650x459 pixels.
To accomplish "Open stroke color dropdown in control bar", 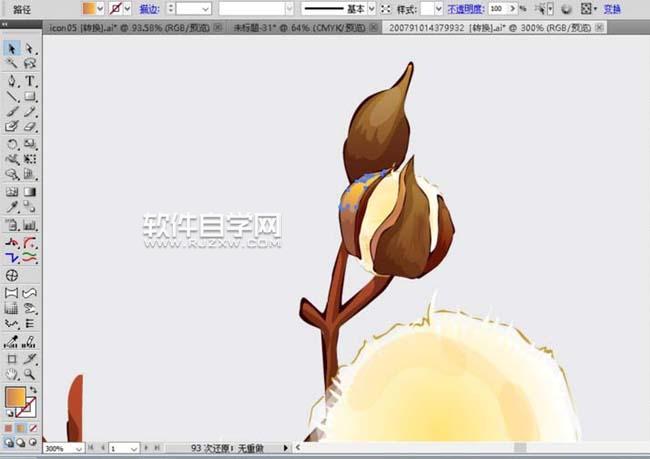I will tap(127, 8).
